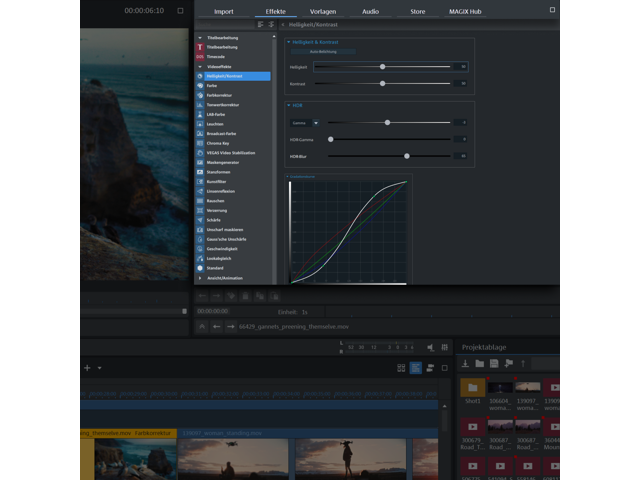Open the Gamma dropdown in HDR

[317, 122]
